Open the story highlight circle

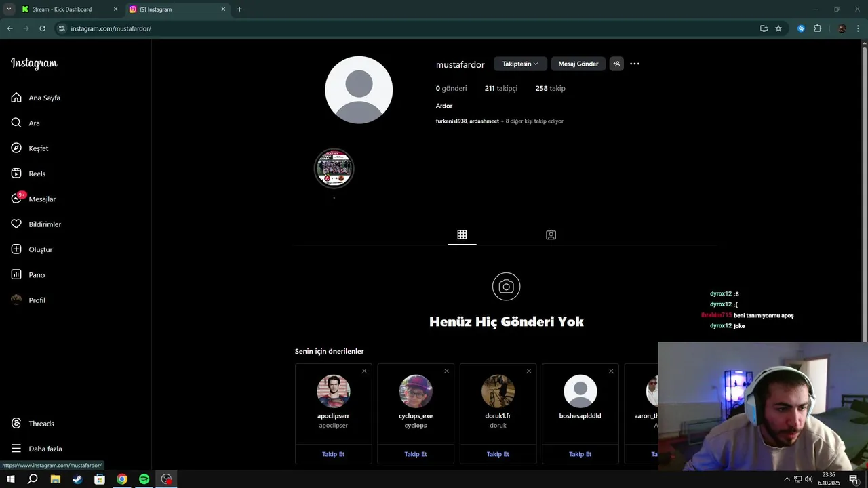point(334,169)
